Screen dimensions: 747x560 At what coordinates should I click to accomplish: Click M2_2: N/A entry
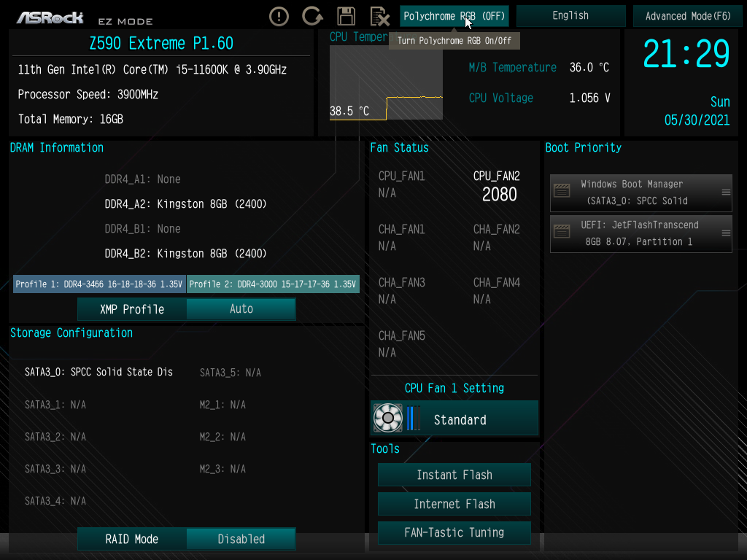[222, 437]
